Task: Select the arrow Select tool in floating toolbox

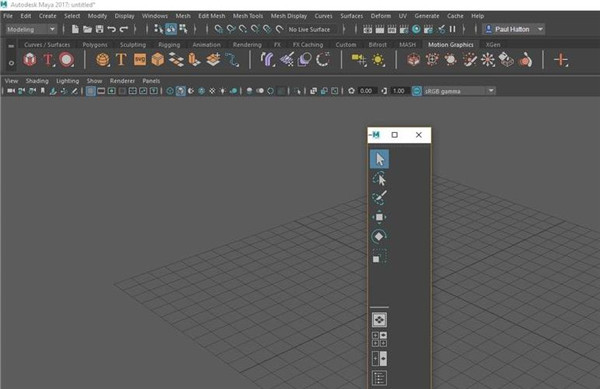Action: click(x=379, y=159)
